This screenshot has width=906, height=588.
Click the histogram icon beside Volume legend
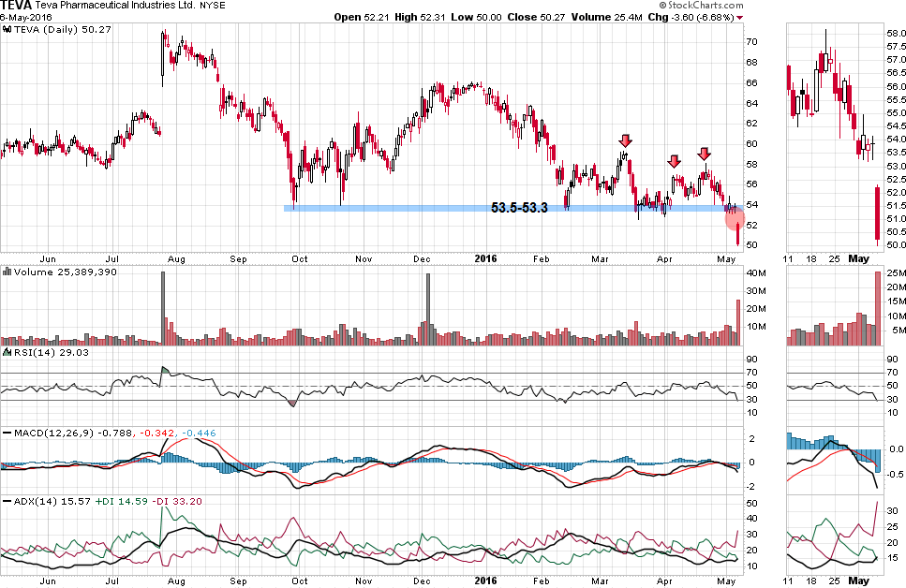tap(7, 272)
